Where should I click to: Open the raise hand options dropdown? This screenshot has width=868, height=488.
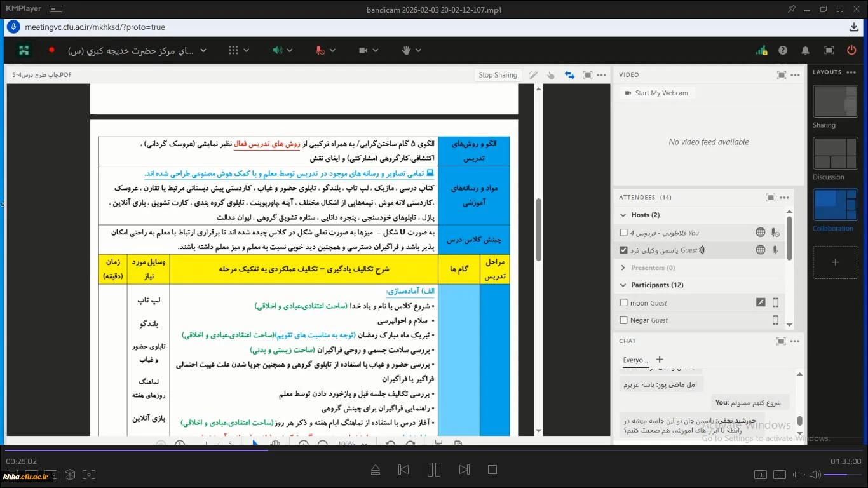click(x=422, y=50)
